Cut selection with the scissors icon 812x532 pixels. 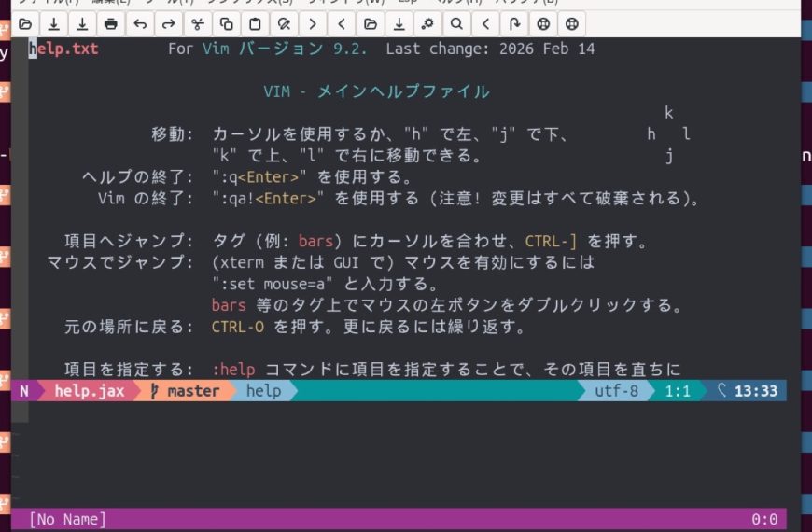tap(197, 24)
